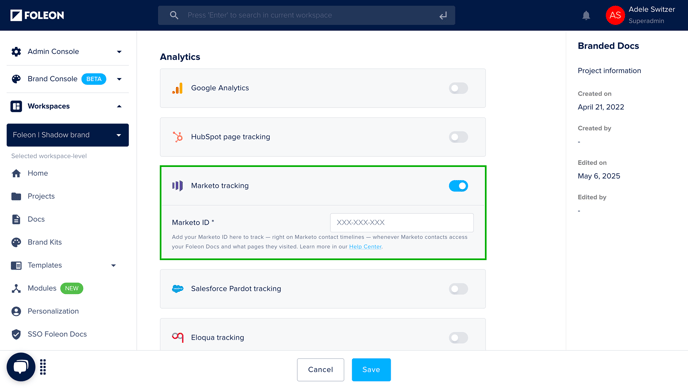Enable Eloqua tracking toggle
688x389 pixels.
click(458, 338)
